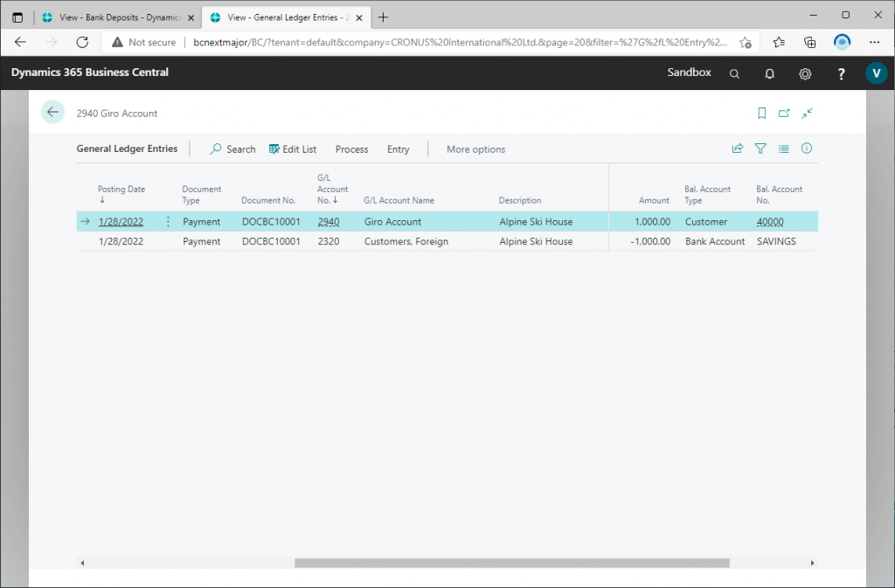The height and width of the screenshot is (588, 895).
Task: Toggle the filter pane funnel icon
Action: click(x=760, y=149)
